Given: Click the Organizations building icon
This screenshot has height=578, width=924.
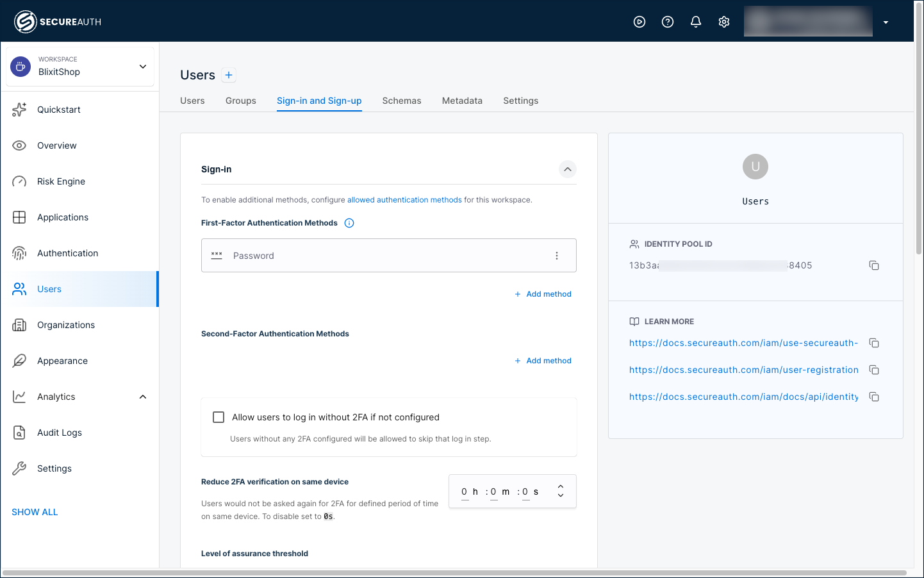Looking at the screenshot, I should 19,325.
